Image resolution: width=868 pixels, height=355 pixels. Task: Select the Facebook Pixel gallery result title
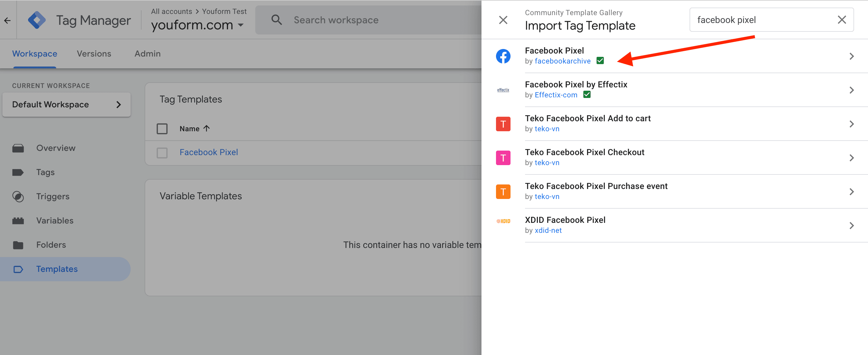coord(554,50)
